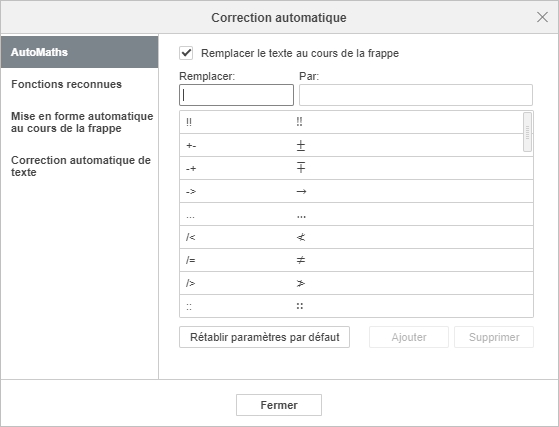Select the -> arrow replacement row
Screen dimensions: 559x427
point(357,191)
